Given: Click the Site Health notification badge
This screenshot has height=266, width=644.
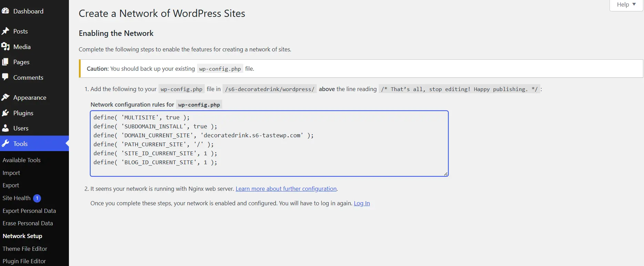Looking at the screenshot, I should [37, 198].
